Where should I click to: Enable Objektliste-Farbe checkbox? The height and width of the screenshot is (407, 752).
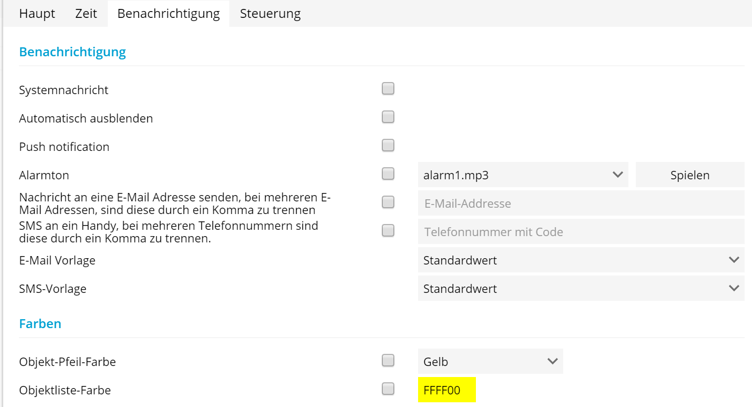click(x=388, y=389)
